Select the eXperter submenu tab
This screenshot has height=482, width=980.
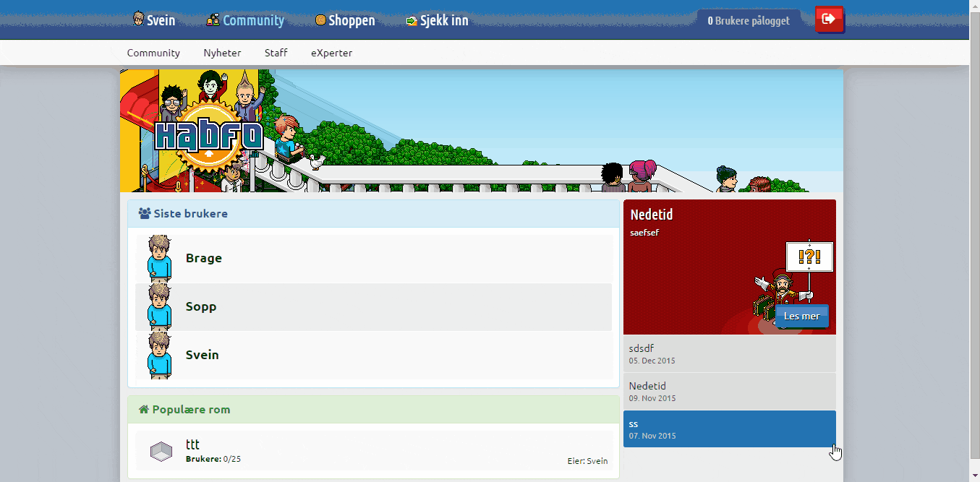pyautogui.click(x=331, y=53)
